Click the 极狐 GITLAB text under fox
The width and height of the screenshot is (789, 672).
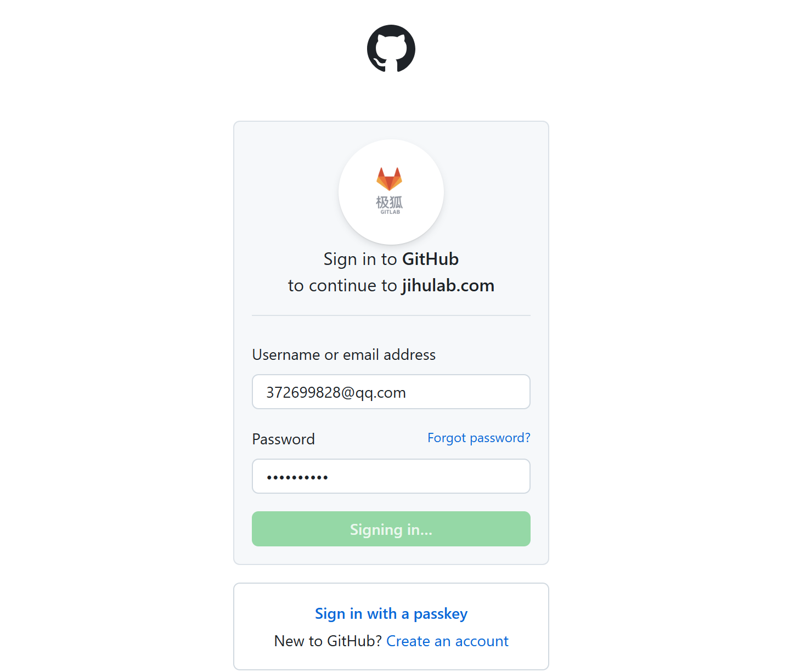click(390, 205)
